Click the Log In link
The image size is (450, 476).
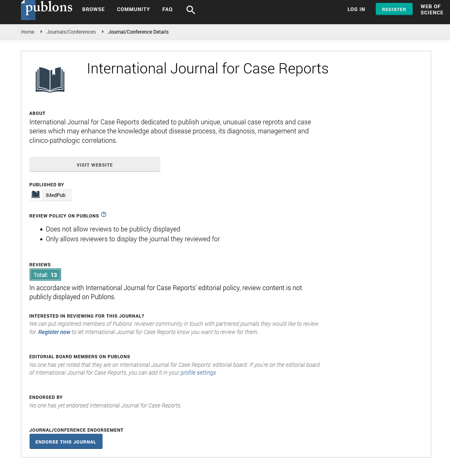[x=356, y=9]
